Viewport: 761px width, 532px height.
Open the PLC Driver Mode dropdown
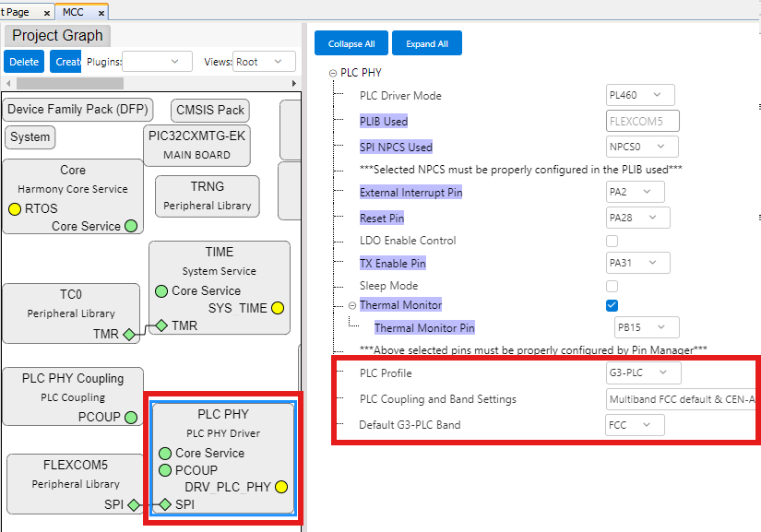pos(641,95)
